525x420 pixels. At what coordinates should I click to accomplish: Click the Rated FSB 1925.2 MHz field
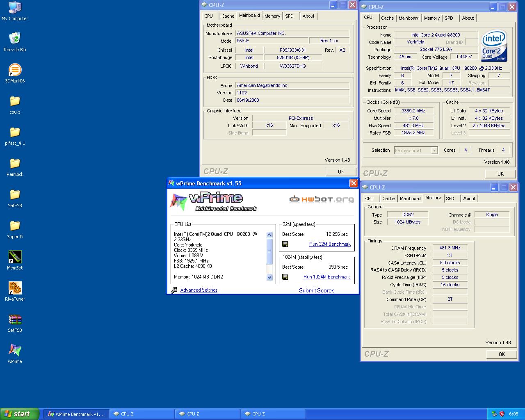click(413, 133)
